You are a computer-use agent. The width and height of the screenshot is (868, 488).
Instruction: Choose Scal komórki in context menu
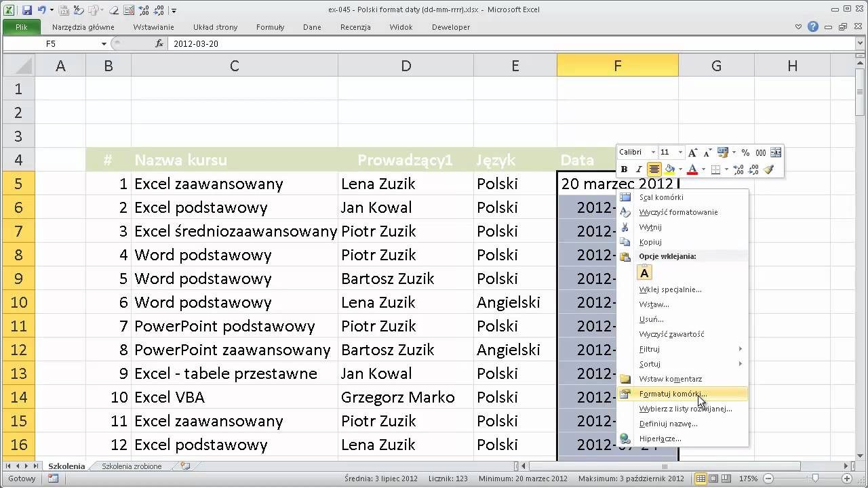(x=682, y=197)
